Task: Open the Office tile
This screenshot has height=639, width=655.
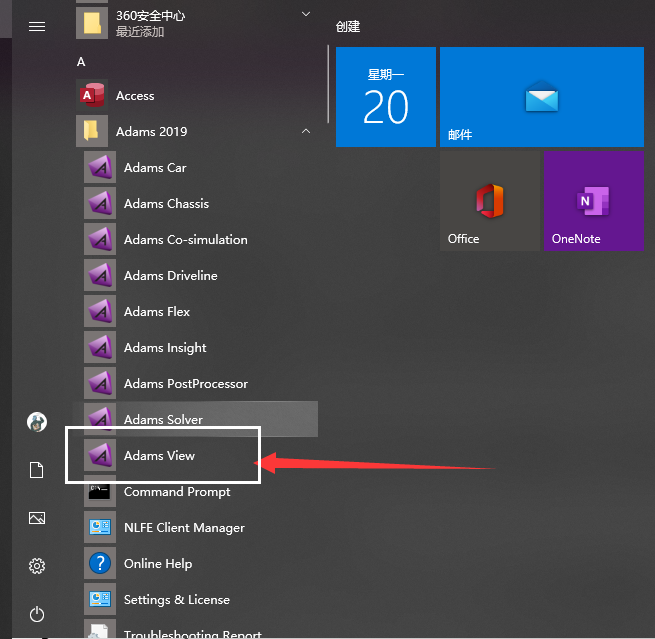Action: [489, 201]
